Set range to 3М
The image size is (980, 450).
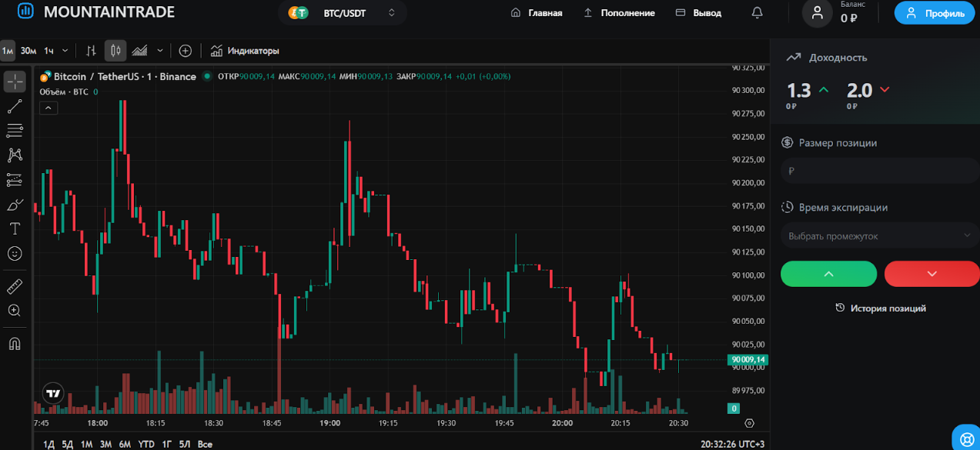105,444
